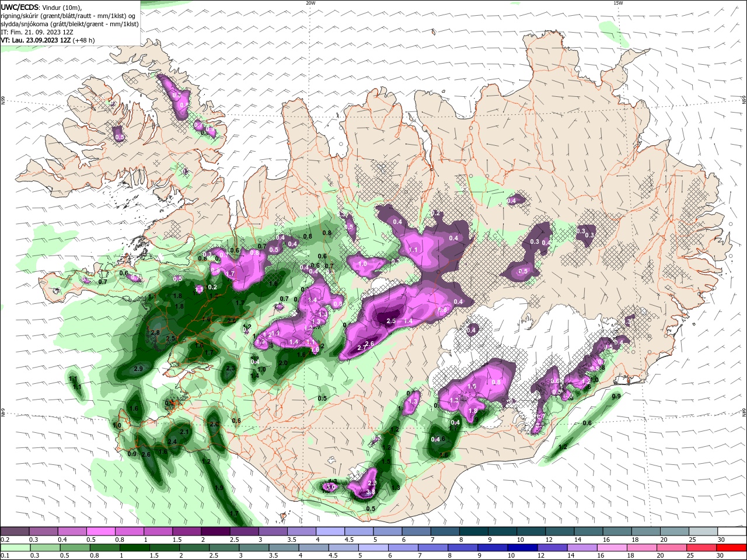This screenshot has width=747, height=560.
Task: Pick the rain-scale swatch labeled 2
Action: 194,548
